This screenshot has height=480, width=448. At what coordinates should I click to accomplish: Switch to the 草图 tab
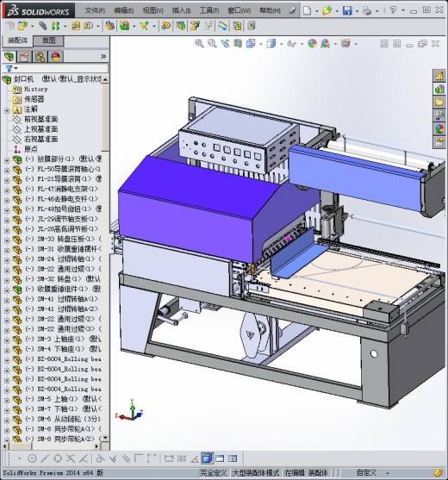pos(48,41)
